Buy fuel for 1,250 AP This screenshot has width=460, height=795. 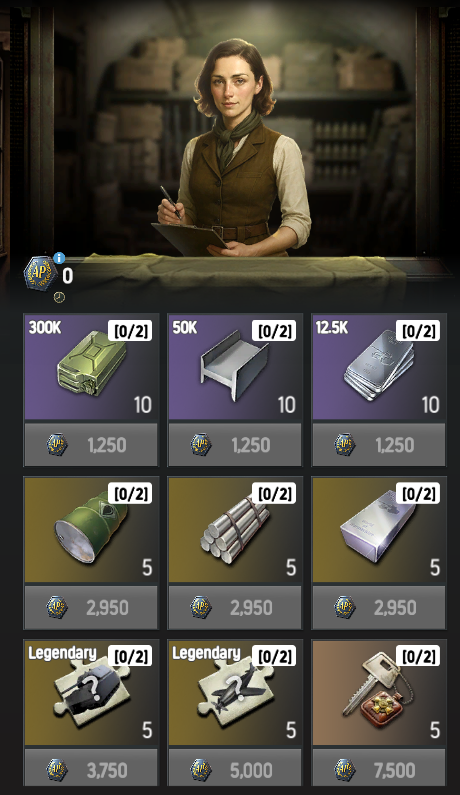[x=91, y=445]
